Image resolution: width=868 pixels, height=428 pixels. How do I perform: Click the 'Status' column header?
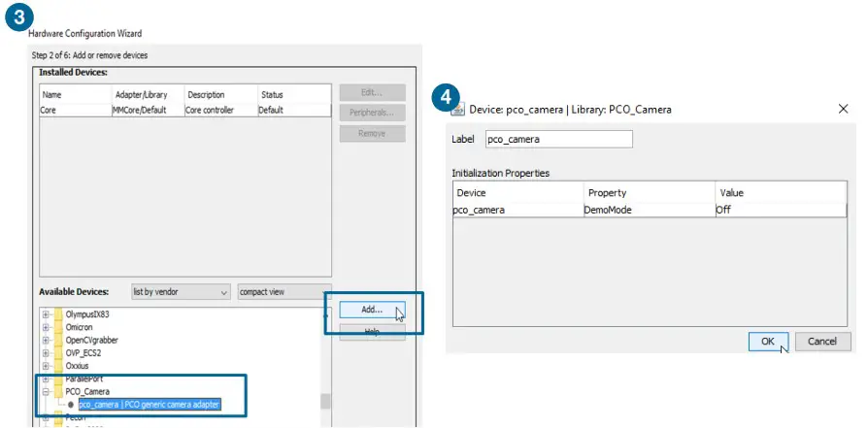[x=294, y=95]
